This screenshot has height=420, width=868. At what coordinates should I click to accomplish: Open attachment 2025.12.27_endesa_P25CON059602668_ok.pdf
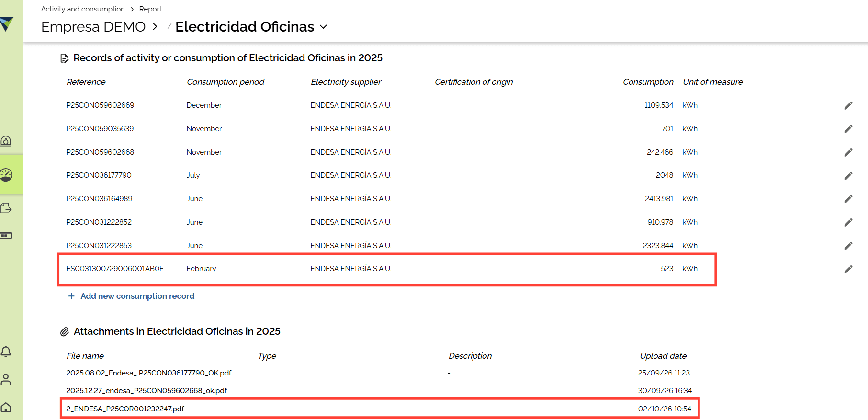pyautogui.click(x=147, y=391)
